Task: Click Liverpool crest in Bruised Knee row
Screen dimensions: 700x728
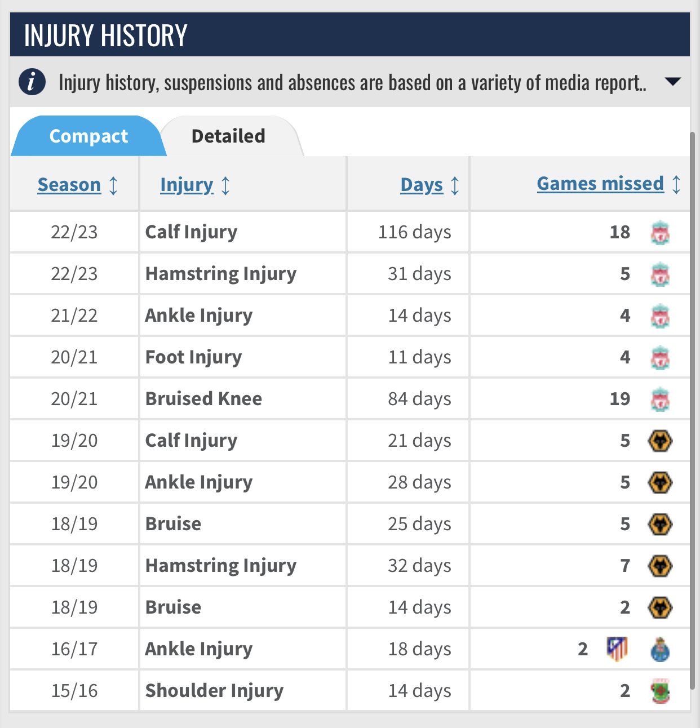Action: click(660, 399)
